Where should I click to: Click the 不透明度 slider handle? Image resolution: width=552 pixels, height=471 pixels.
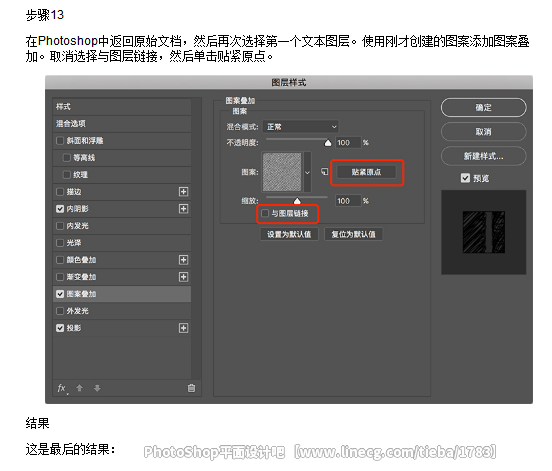pos(328,143)
